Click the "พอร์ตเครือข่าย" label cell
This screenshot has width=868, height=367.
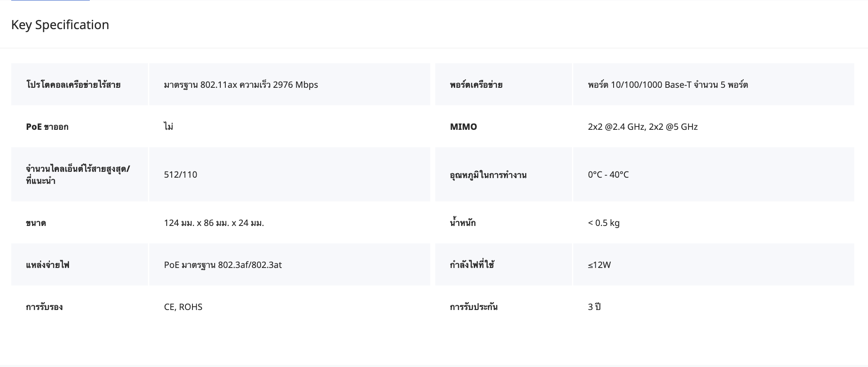[x=476, y=85]
